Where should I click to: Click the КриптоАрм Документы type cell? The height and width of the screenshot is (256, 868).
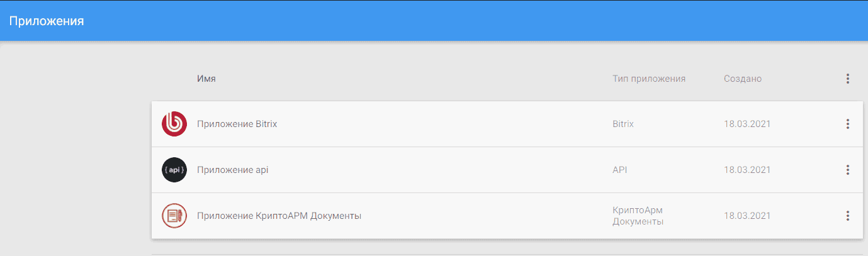638,216
